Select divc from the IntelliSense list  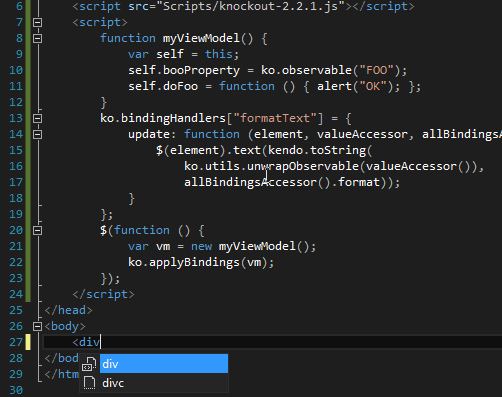(164, 383)
